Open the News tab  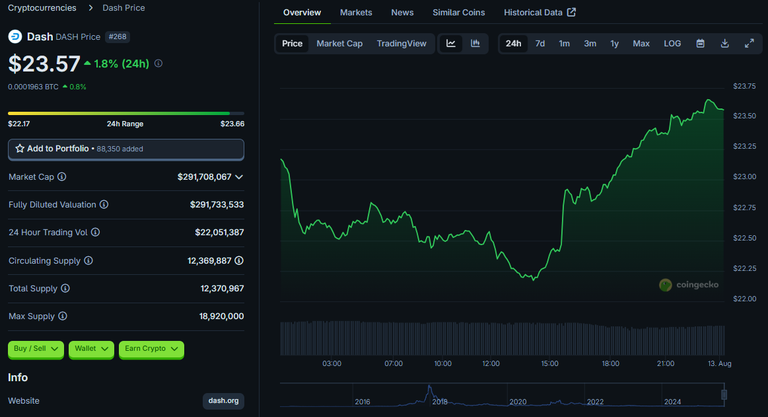[402, 12]
